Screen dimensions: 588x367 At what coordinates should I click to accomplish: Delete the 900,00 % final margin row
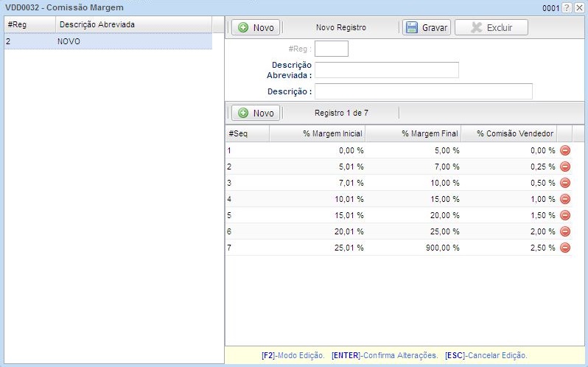[565, 248]
